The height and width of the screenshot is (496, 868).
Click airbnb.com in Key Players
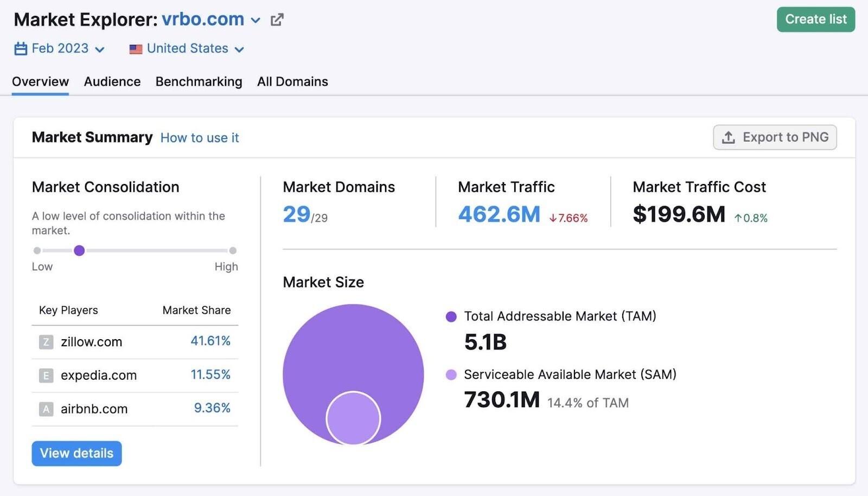pyautogui.click(x=94, y=409)
